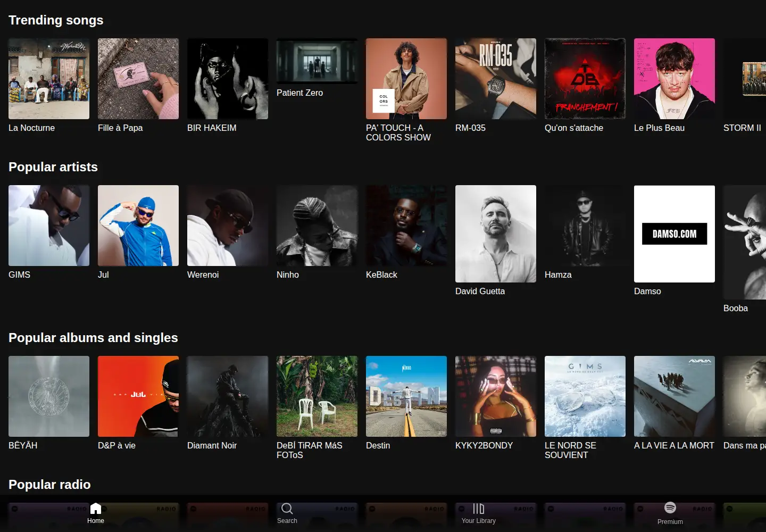The image size is (766, 532).
Task: Select the Hamza artist name
Action: pyautogui.click(x=558, y=275)
